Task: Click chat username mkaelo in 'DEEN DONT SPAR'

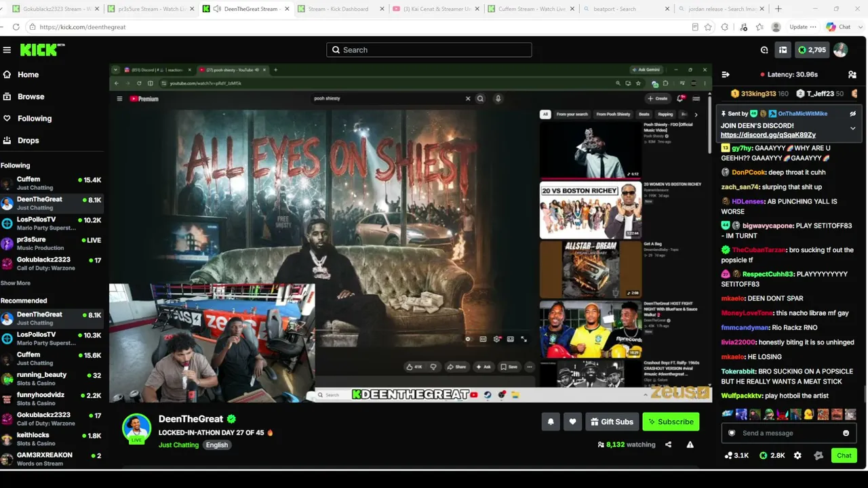Action: tap(732, 298)
